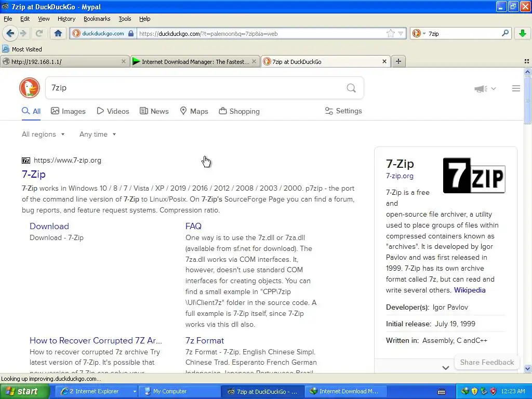Expand the Any time filter
532x399 pixels.
(x=98, y=135)
